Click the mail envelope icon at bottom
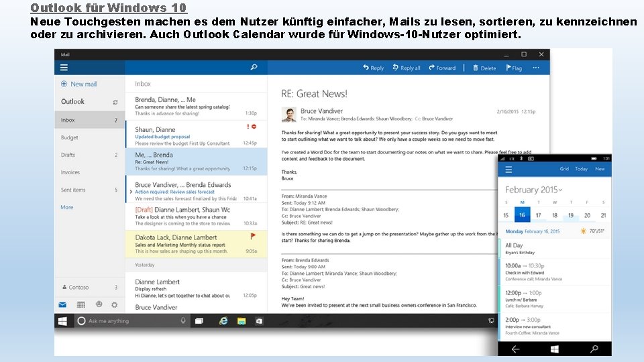The width and height of the screenshot is (644, 362). (62, 304)
